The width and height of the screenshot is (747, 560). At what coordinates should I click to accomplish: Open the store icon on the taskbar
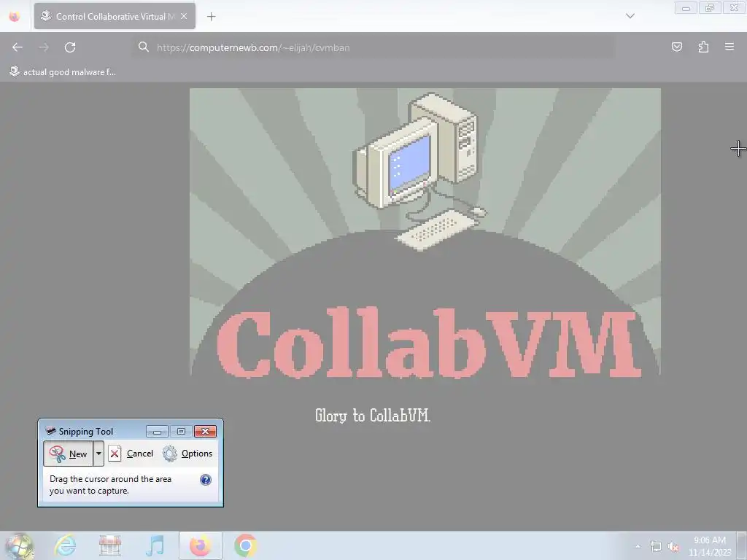(x=110, y=545)
